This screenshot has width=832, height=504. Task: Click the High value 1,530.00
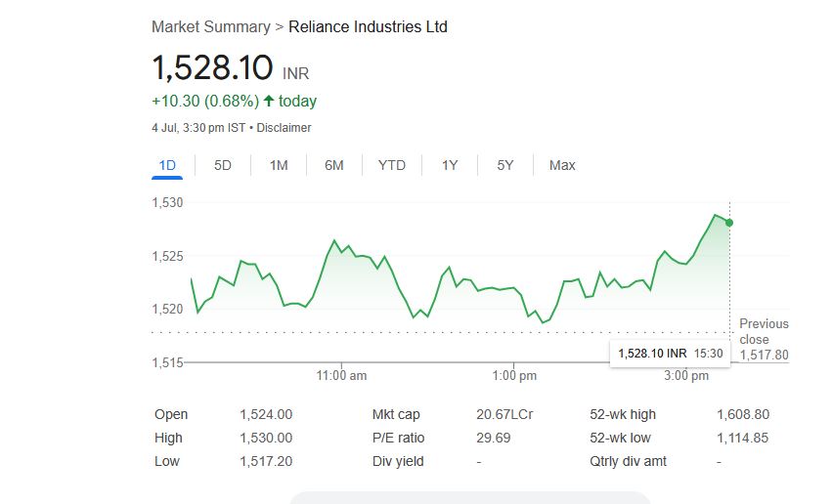[266, 438]
